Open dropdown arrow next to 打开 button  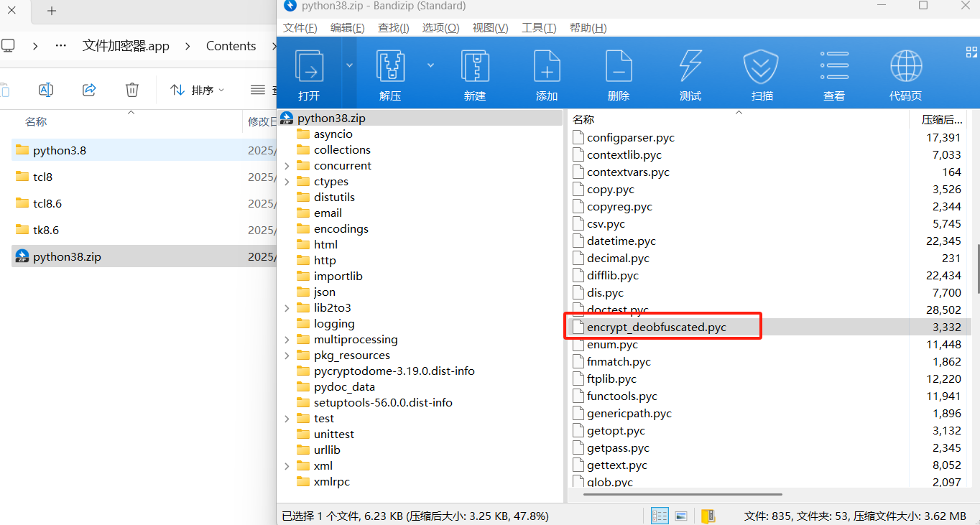click(349, 65)
